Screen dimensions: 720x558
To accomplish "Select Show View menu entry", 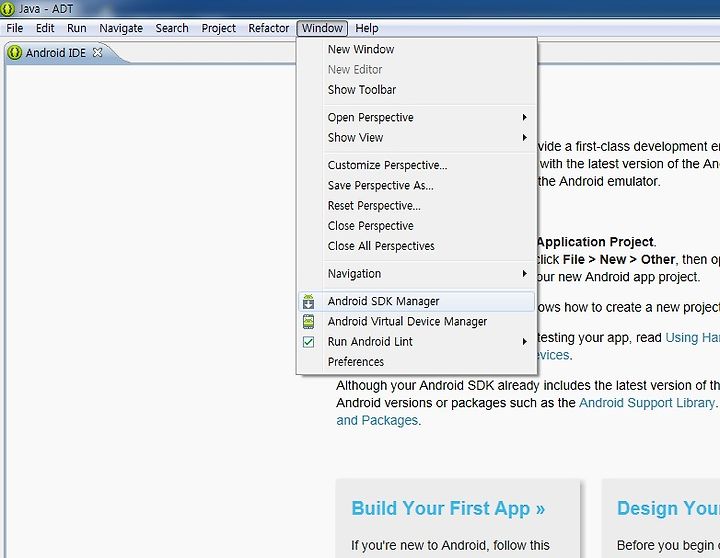I will (416, 138).
